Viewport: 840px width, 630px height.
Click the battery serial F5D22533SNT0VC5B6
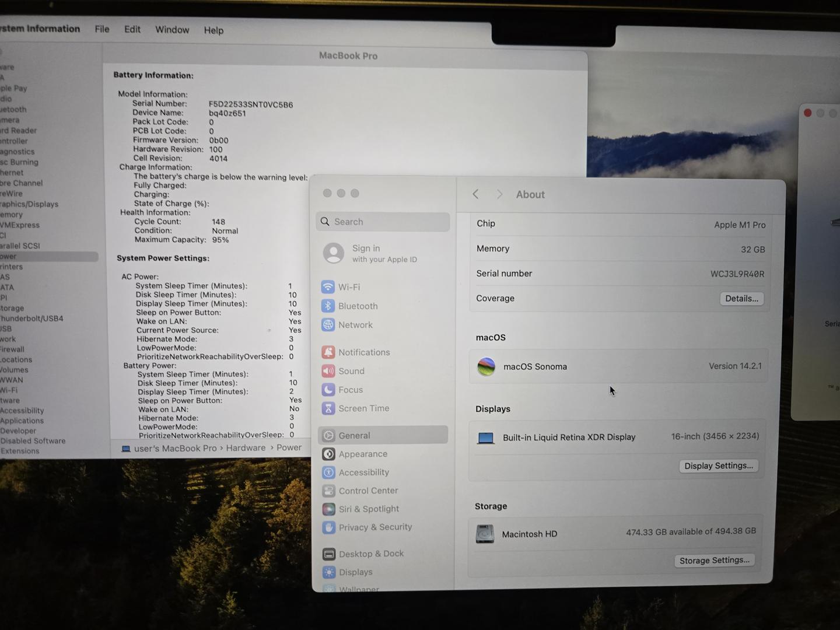[251, 105]
